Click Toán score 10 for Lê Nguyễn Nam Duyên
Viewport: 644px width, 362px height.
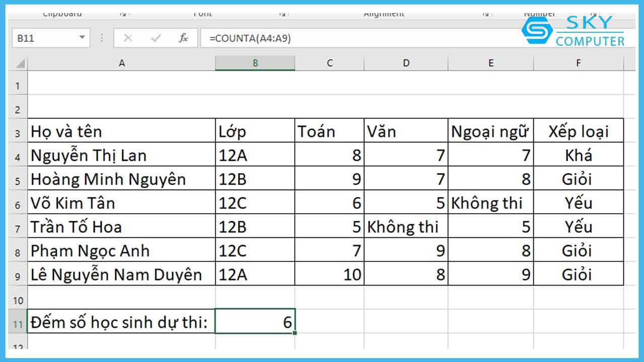click(330, 274)
